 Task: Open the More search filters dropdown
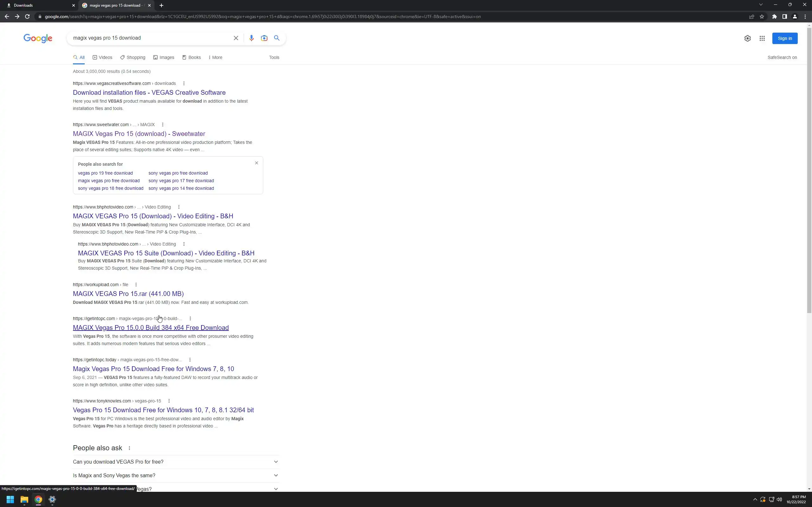point(215,57)
